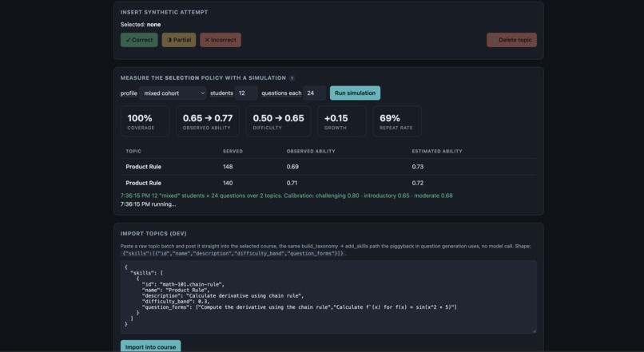
Task: Click the OBSERVED ABILITY column header
Action: 311,152
